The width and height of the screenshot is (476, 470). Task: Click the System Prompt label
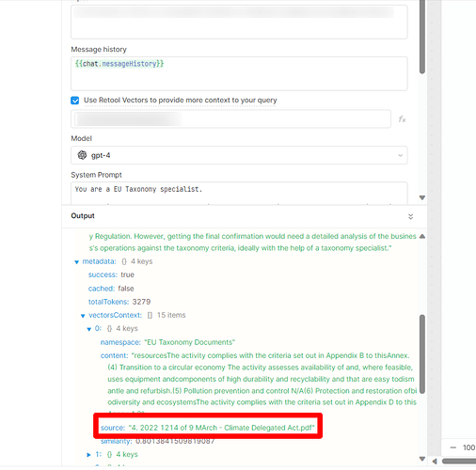96,175
